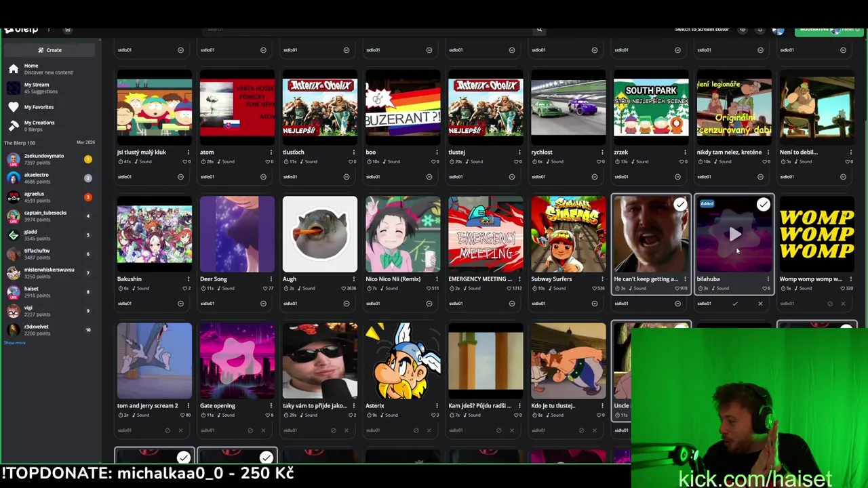Click remove circle under Subway Surfers card
Screen dimensions: 868x488
594,304
